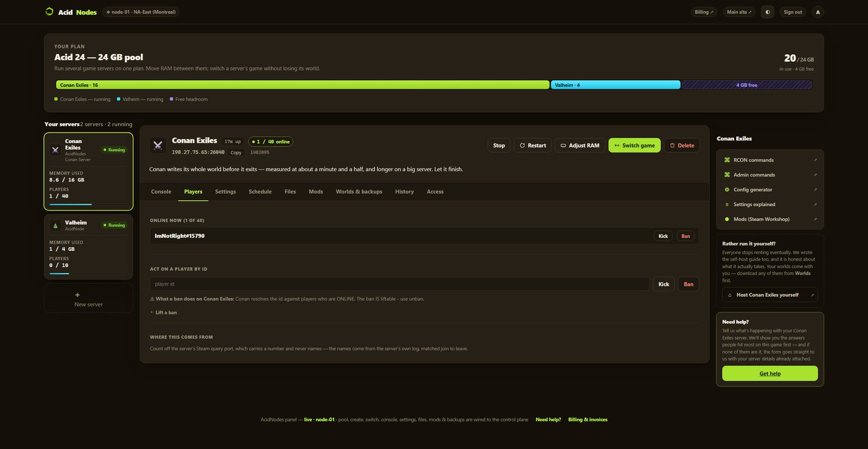Stop the Conan Exiles server

pyautogui.click(x=499, y=146)
